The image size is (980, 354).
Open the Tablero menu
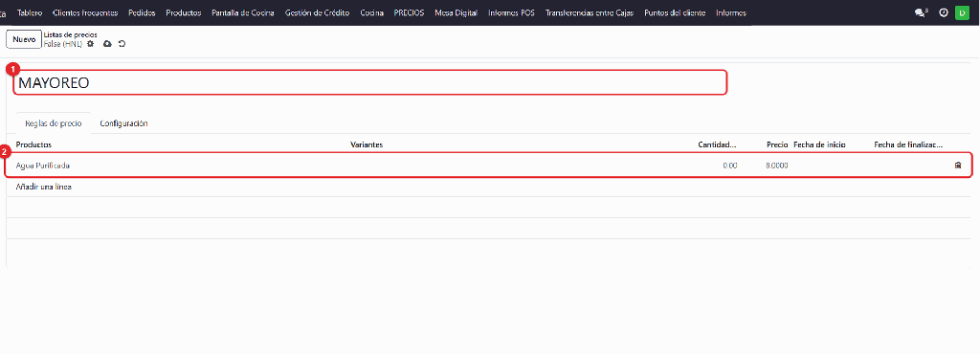tap(30, 12)
